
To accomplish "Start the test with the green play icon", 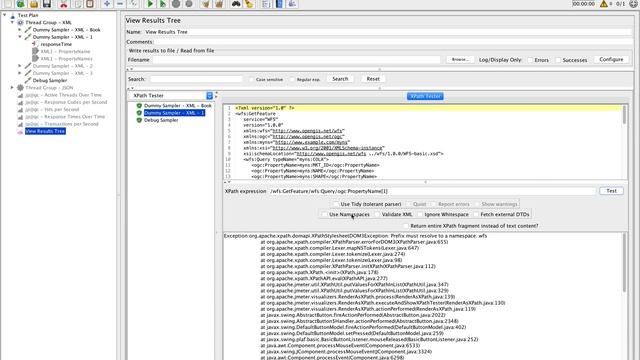I will 150,4.
